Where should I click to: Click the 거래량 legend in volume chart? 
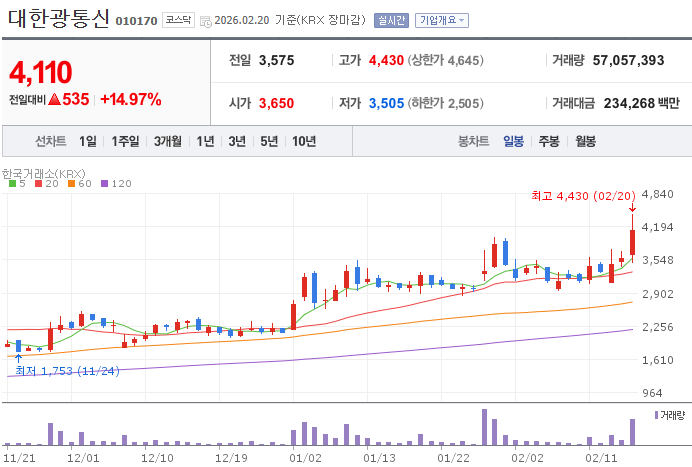pyautogui.click(x=669, y=415)
